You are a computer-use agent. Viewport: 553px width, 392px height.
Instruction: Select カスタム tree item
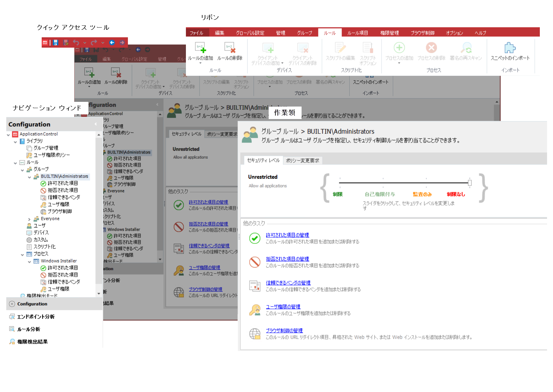41,240
